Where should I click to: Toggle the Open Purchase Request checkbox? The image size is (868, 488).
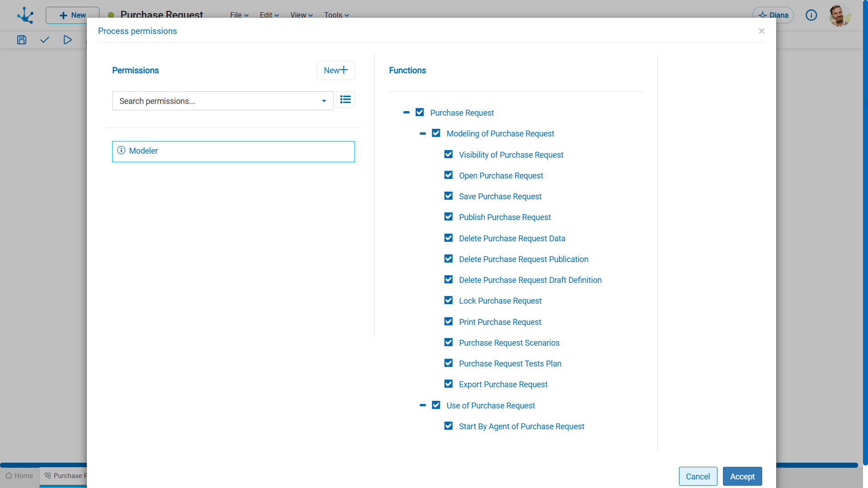pos(448,175)
